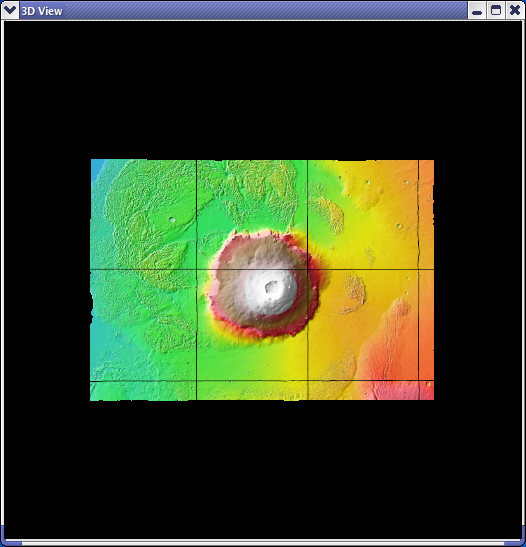Click the "3D View" title bar text

(42, 11)
